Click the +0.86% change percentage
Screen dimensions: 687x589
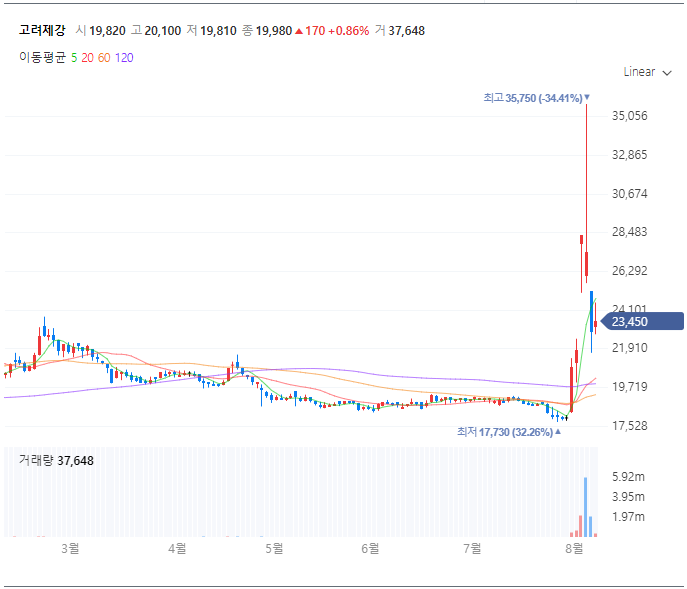[349, 31]
